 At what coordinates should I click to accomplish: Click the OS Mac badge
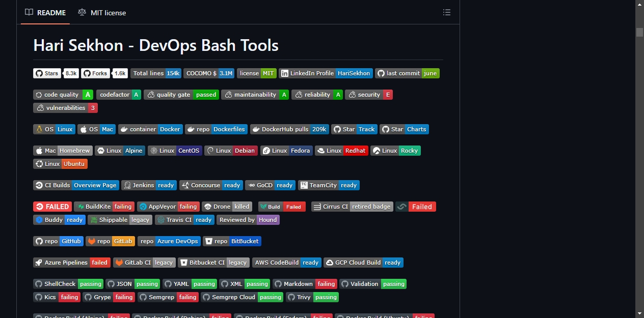click(x=97, y=129)
